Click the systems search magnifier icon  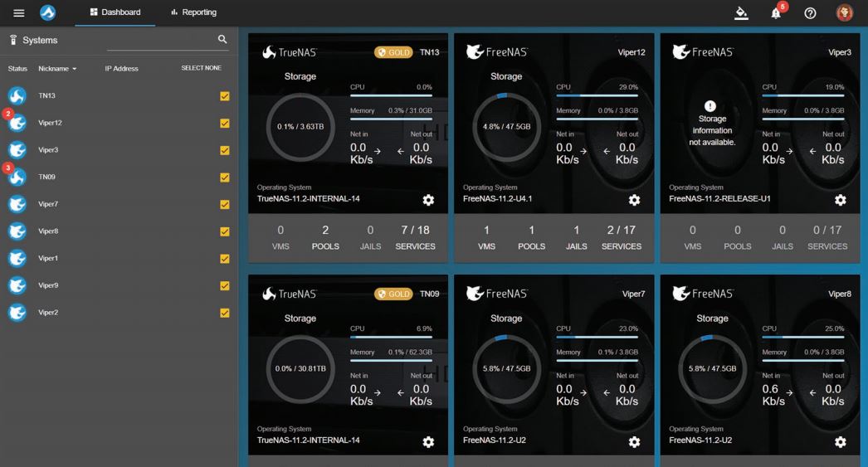click(x=222, y=39)
